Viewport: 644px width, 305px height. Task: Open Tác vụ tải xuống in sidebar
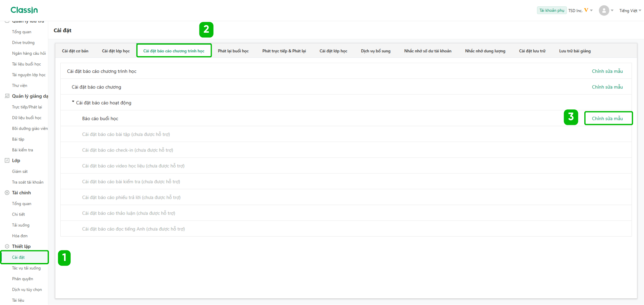pos(26,268)
